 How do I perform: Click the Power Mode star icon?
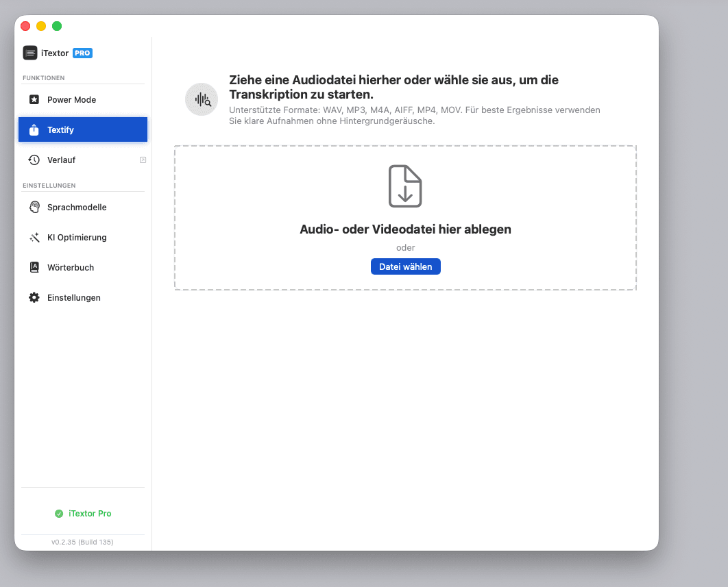point(34,100)
